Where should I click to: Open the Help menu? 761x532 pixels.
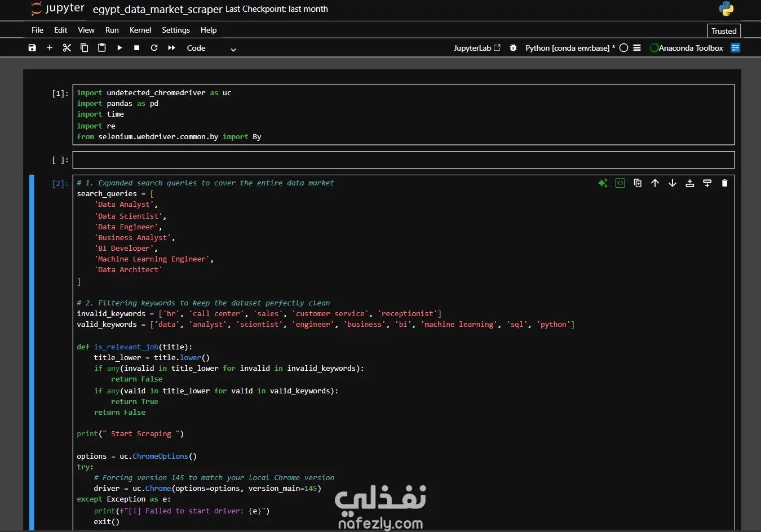(x=209, y=30)
